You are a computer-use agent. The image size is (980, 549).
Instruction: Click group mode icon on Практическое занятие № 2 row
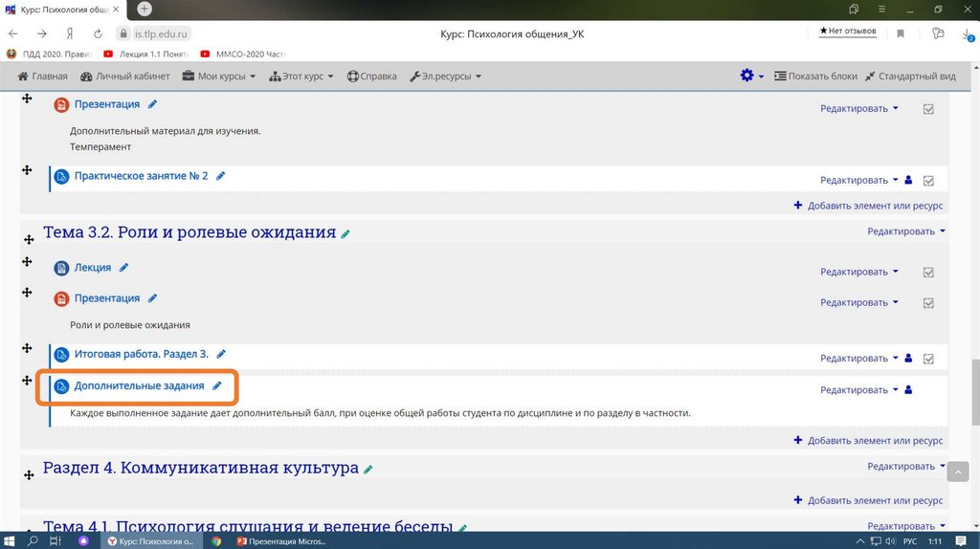tap(908, 180)
